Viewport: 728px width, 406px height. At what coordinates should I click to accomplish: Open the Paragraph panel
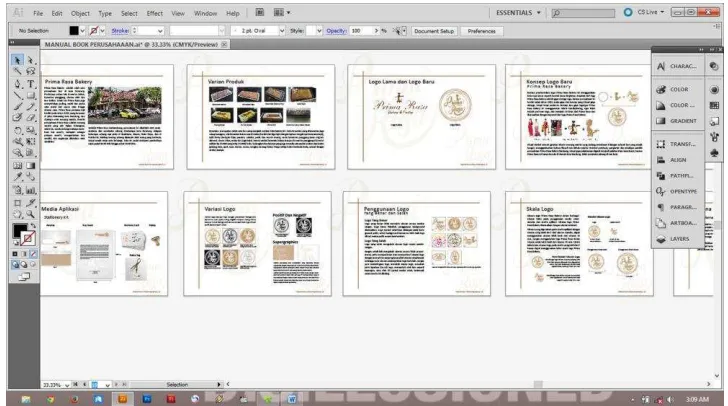pyautogui.click(x=678, y=207)
